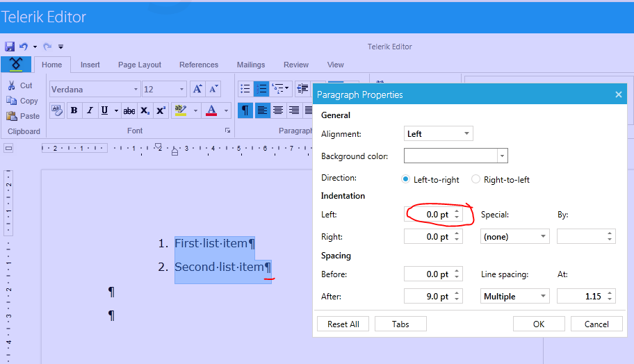Increase Spacing Before with up arrow
This screenshot has width=634, height=364.
(457, 271)
